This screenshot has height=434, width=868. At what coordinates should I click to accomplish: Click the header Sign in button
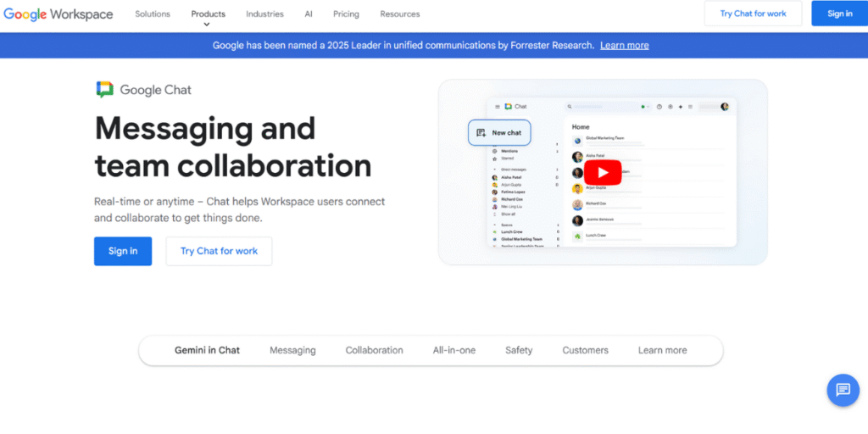[x=840, y=14]
